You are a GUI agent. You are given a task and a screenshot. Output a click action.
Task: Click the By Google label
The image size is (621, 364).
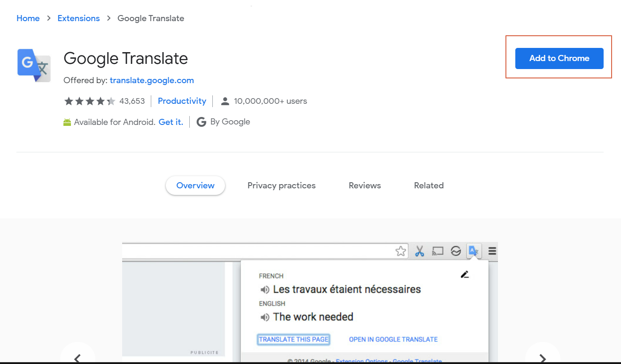230,122
